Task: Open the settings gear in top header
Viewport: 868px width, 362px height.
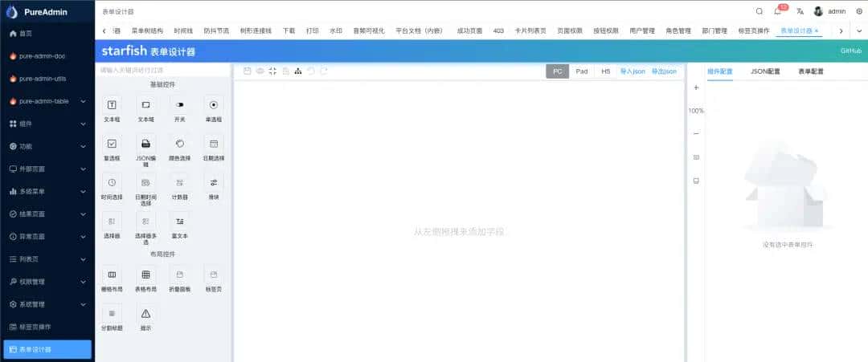Action: pos(859,11)
